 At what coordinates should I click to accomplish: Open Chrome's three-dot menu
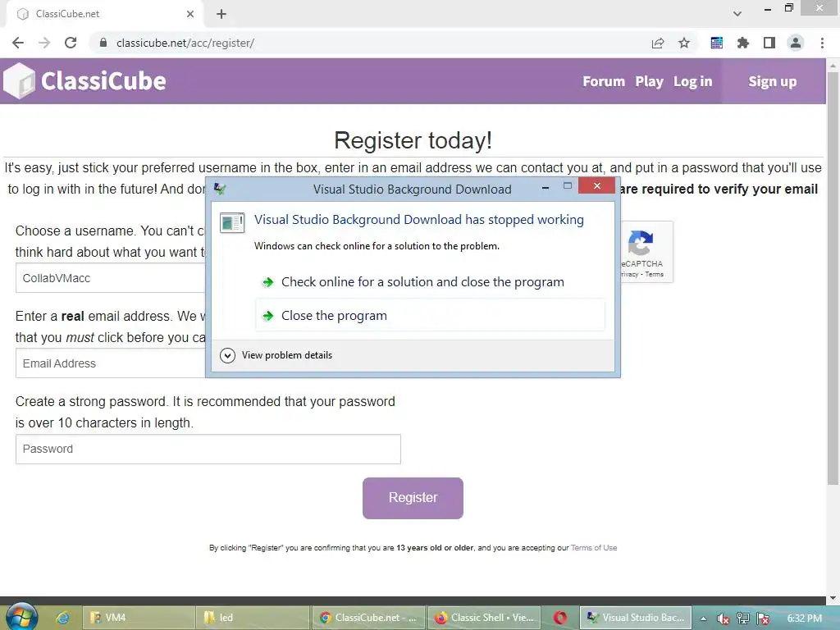822,43
